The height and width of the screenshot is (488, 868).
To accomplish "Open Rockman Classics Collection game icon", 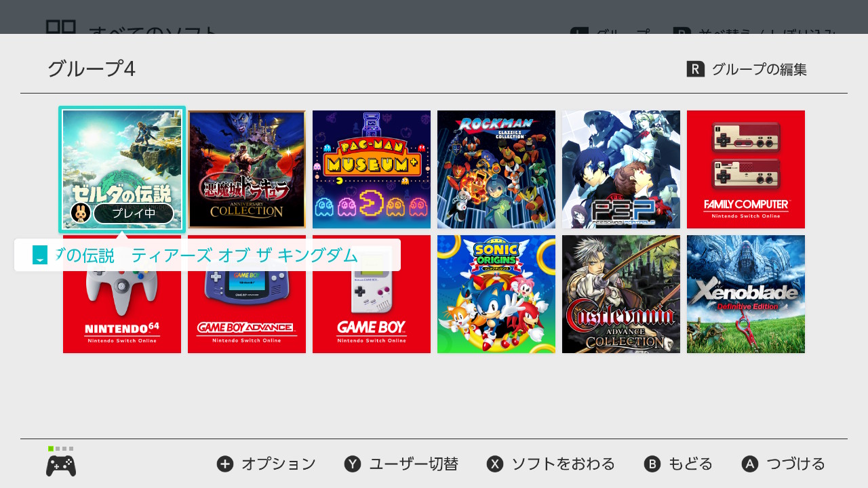I will tap(496, 169).
